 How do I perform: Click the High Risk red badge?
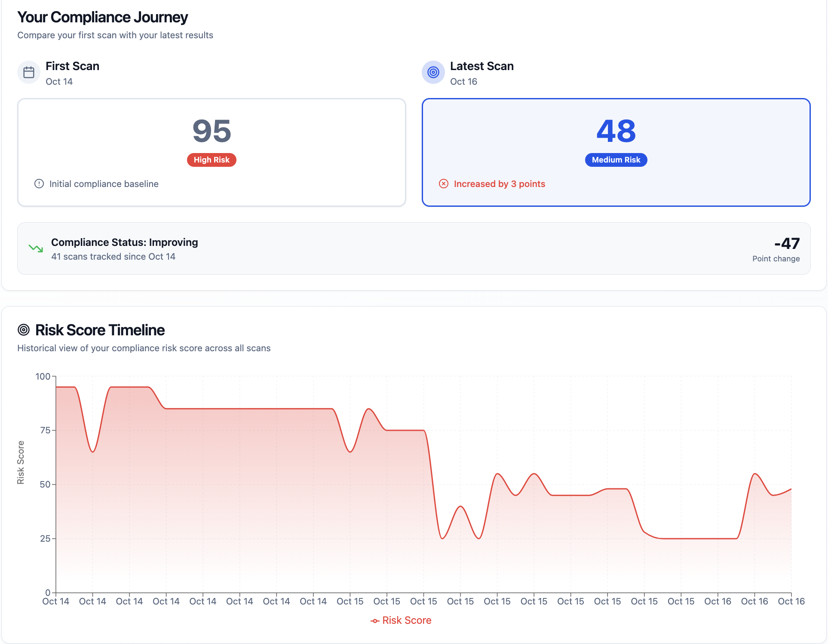(x=212, y=160)
